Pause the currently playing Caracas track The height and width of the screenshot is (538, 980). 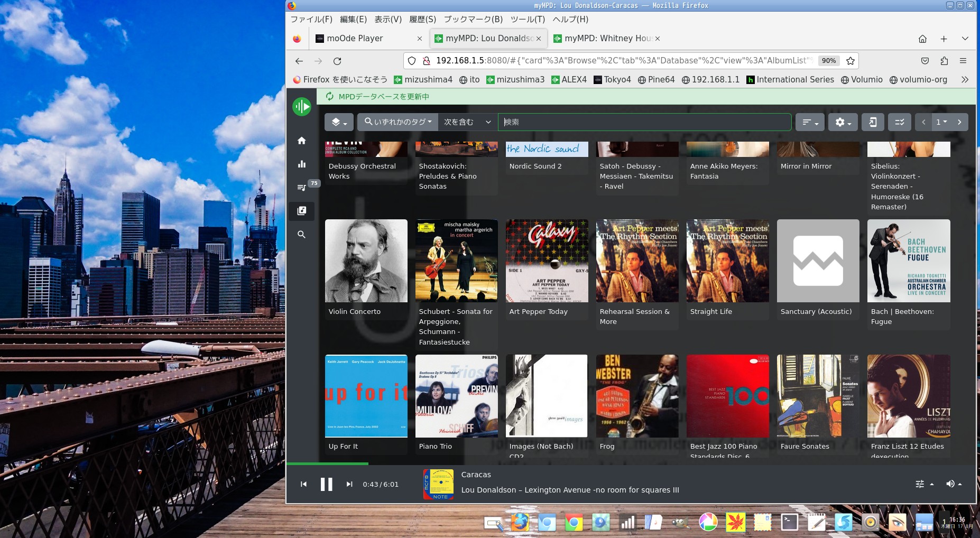coord(326,484)
